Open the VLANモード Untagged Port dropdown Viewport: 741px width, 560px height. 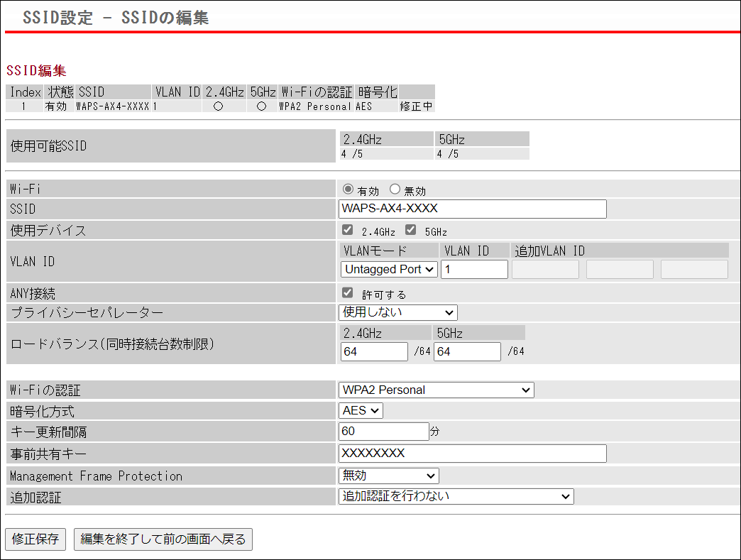coord(389,269)
